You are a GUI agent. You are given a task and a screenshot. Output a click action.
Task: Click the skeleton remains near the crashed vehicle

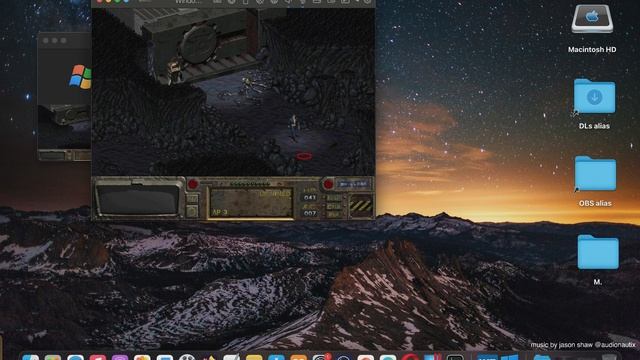pos(253,85)
